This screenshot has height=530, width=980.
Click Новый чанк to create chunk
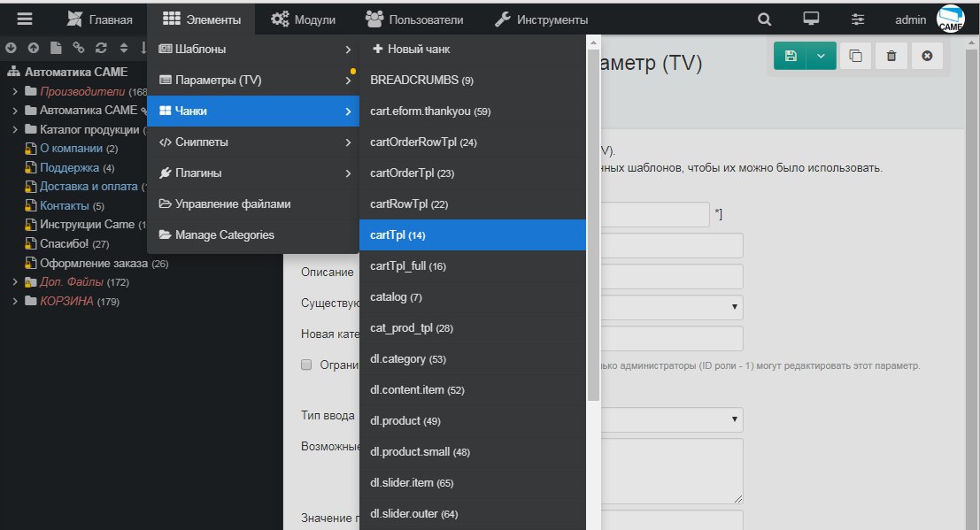(473, 50)
